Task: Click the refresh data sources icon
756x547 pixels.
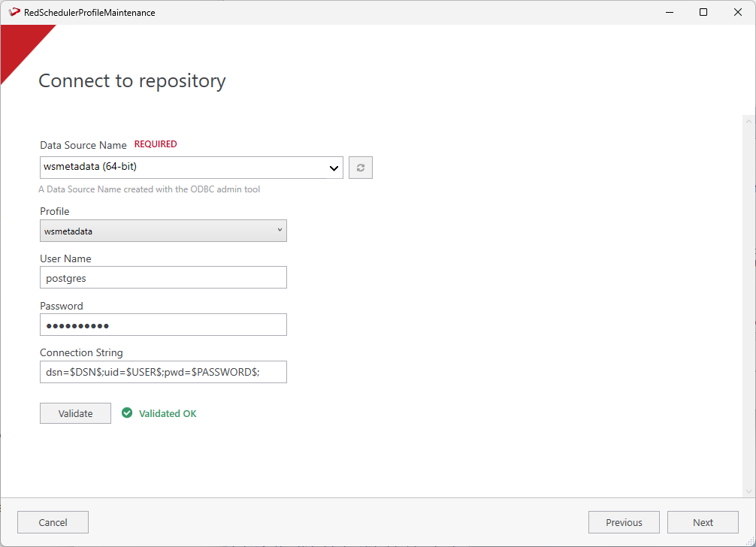Action: 361,168
